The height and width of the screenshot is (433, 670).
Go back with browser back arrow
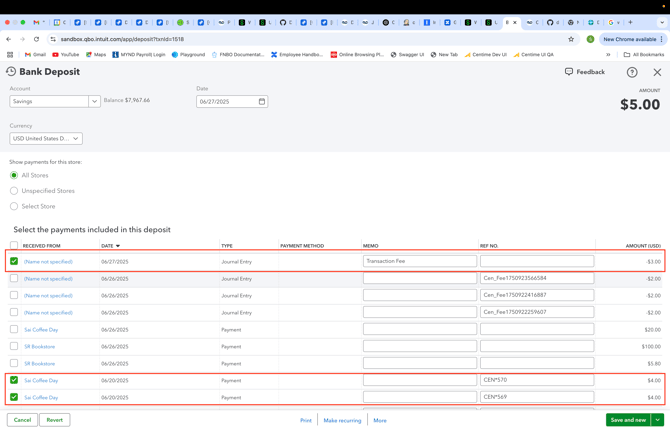9,39
